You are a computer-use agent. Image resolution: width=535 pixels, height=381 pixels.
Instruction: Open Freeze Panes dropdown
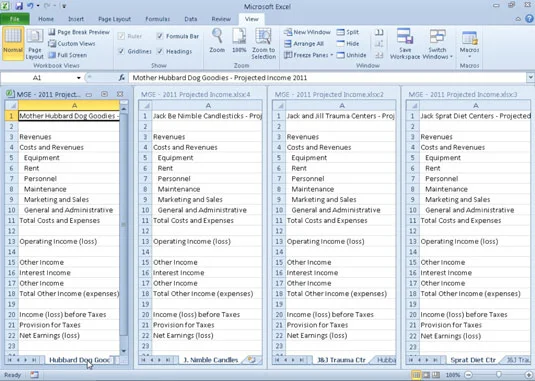(309, 55)
